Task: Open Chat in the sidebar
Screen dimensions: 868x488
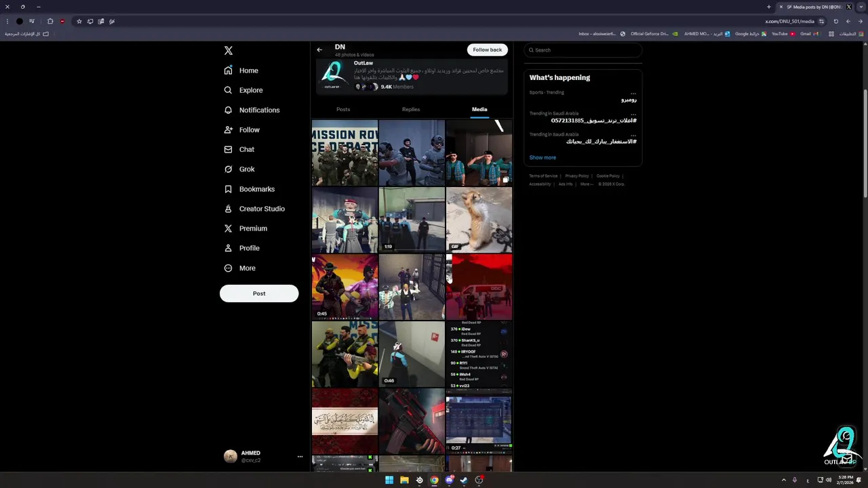Action: pos(239,149)
